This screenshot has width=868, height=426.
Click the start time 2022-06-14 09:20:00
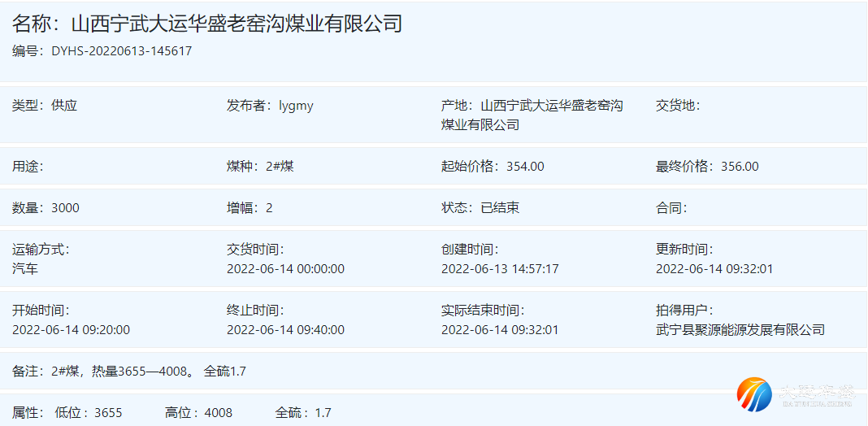pos(71,330)
